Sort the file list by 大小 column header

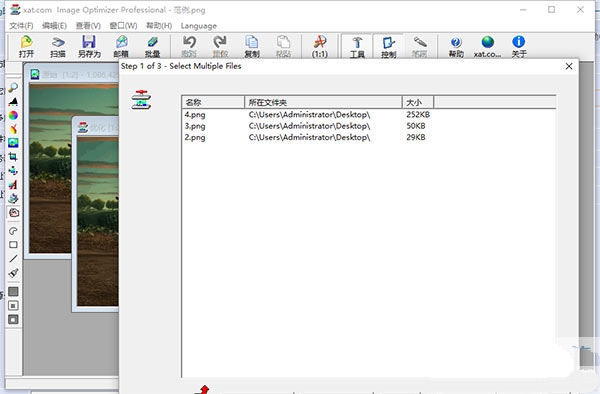418,102
